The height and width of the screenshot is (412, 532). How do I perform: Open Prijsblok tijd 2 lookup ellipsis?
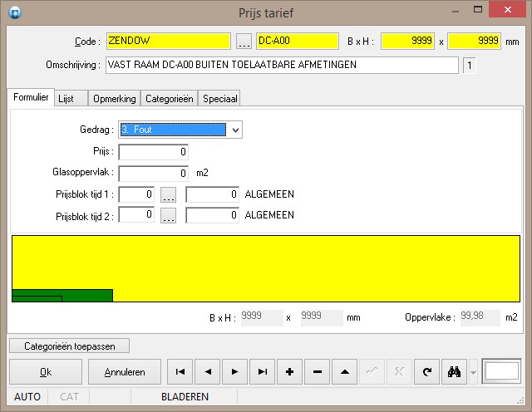168,215
